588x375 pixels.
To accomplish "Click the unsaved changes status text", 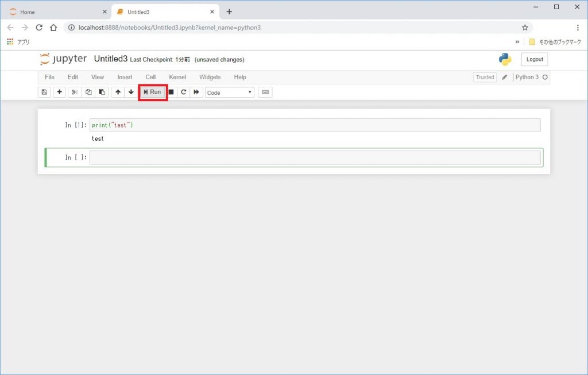I will coord(219,60).
